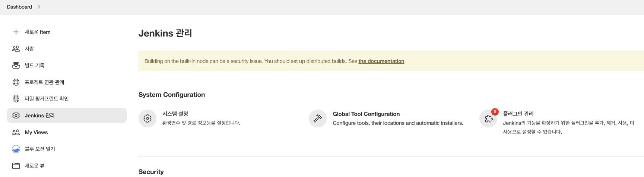Select 사람 in the sidebar menu

click(x=29, y=49)
